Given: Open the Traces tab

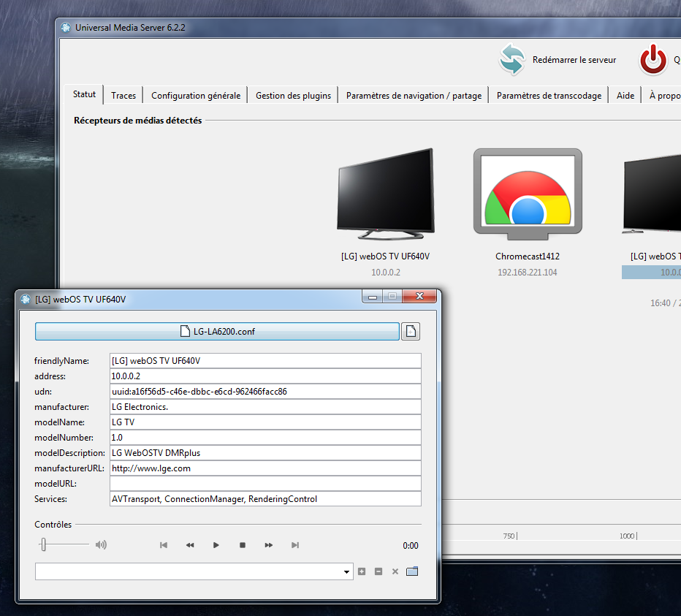Looking at the screenshot, I should (123, 96).
